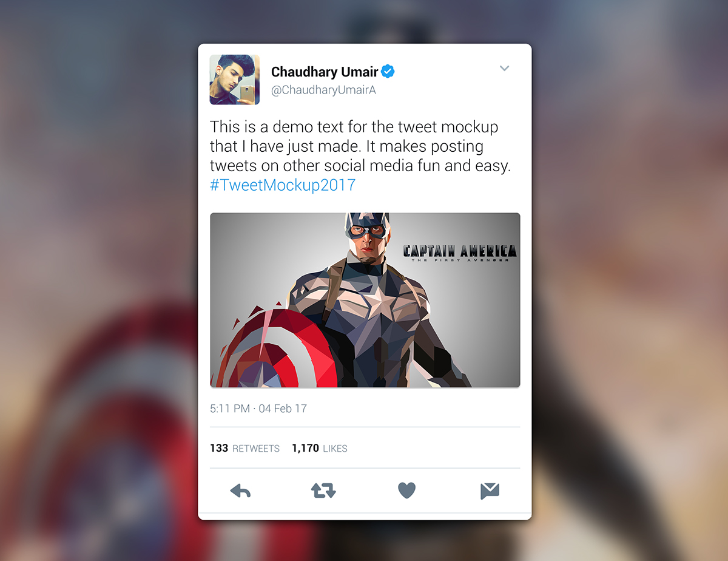Open Chaudhary Umair's profile picture
The height and width of the screenshot is (561, 728).
(x=235, y=80)
